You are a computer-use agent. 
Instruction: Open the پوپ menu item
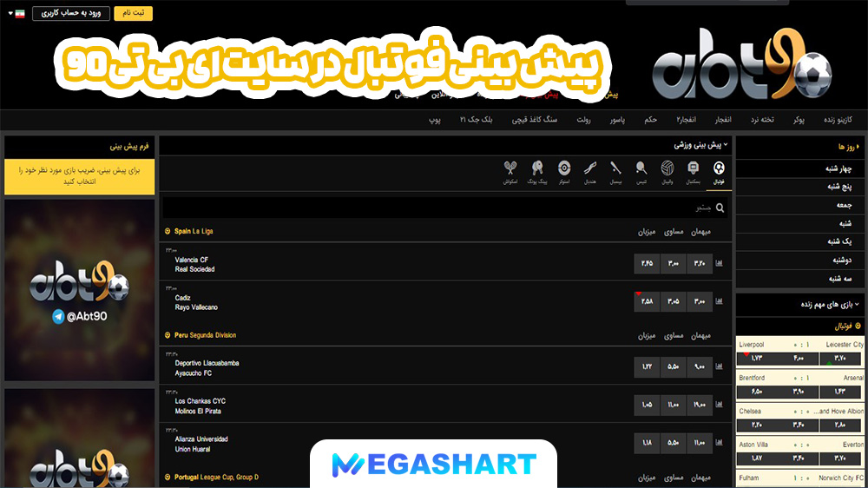pyautogui.click(x=435, y=120)
